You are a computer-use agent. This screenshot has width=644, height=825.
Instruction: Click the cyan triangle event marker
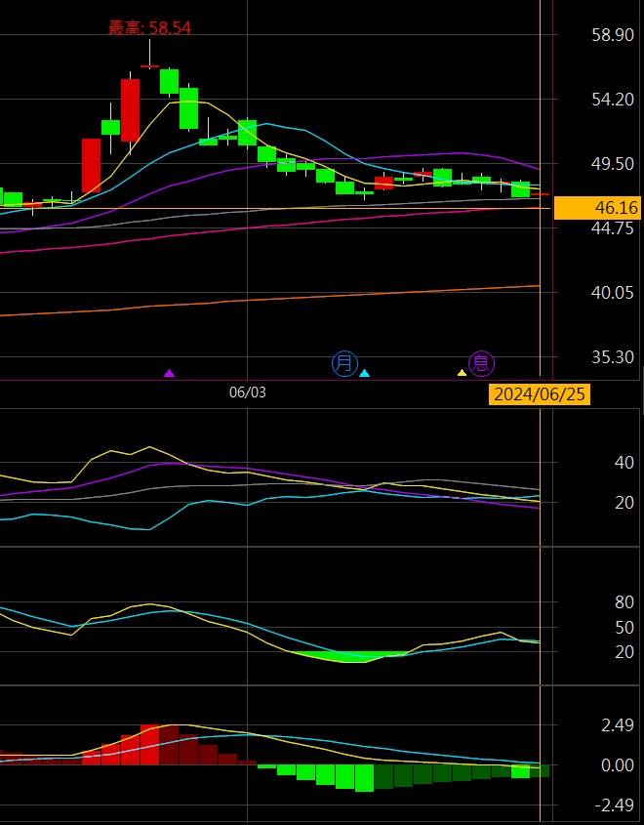(365, 373)
